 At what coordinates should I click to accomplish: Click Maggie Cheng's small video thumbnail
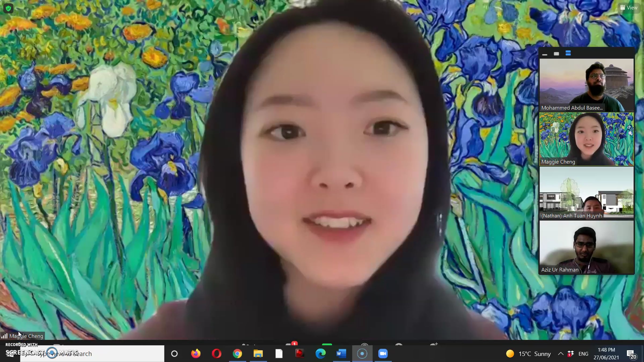pos(587,139)
